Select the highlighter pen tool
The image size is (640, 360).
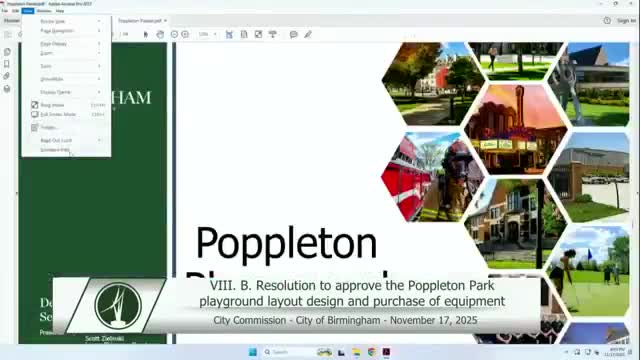pos(308,35)
